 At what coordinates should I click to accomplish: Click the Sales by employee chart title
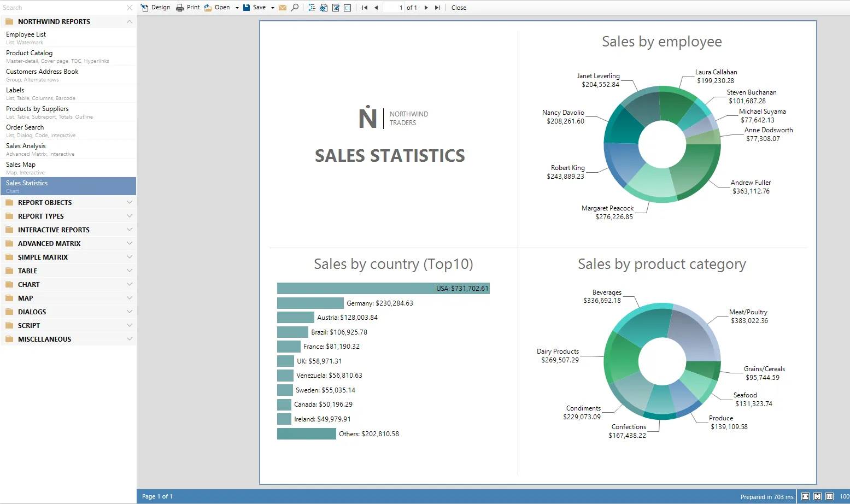pyautogui.click(x=662, y=42)
